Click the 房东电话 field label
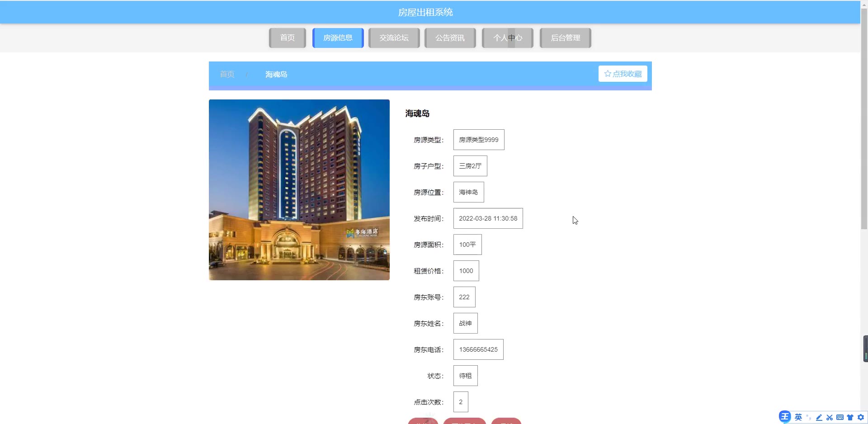Image resolution: width=868 pixels, height=424 pixels. (x=429, y=350)
